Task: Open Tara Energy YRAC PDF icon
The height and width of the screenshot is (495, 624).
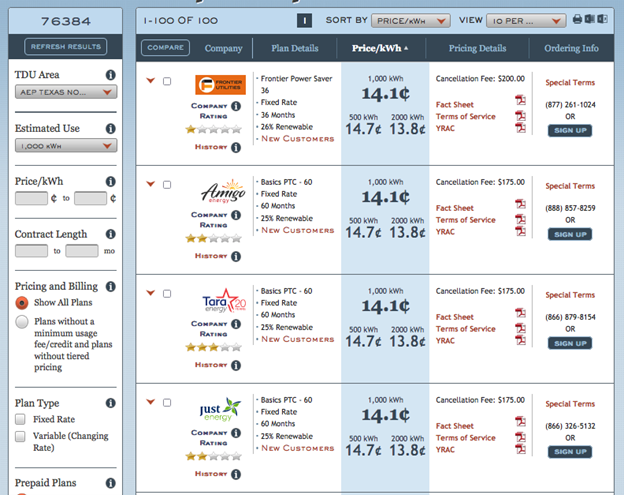Action: click(x=521, y=340)
